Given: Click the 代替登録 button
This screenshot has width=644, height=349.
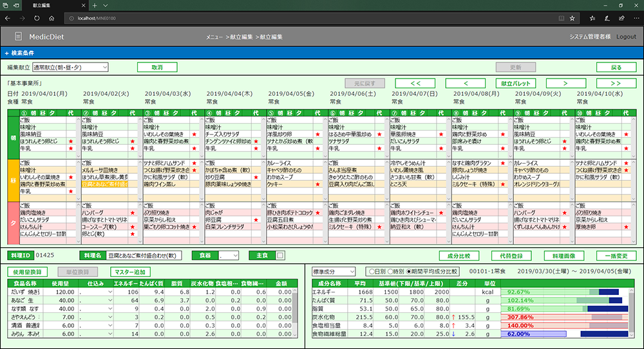Looking at the screenshot, I should click(x=511, y=256).
